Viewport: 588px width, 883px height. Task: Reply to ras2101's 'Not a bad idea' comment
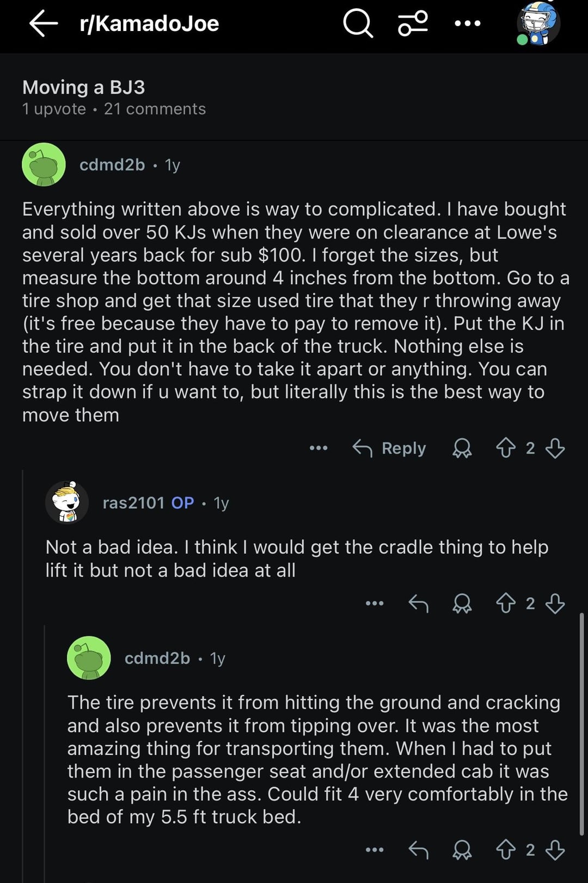[x=418, y=603]
